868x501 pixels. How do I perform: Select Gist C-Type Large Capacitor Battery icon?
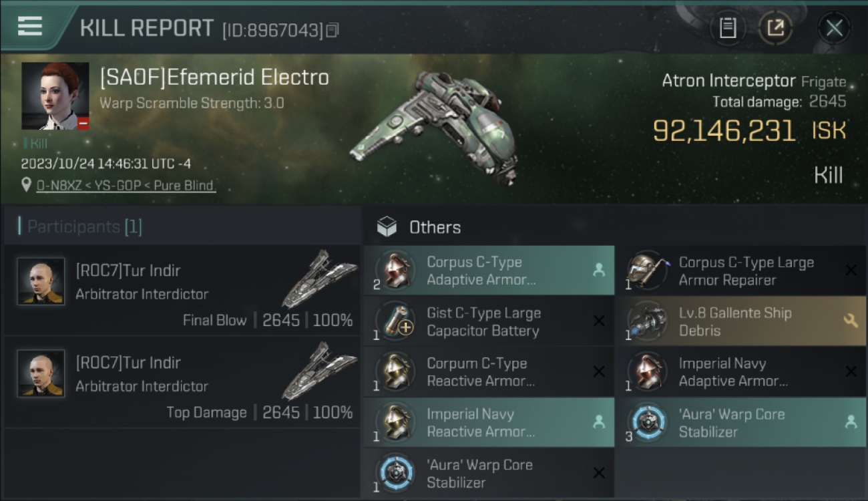pos(395,321)
